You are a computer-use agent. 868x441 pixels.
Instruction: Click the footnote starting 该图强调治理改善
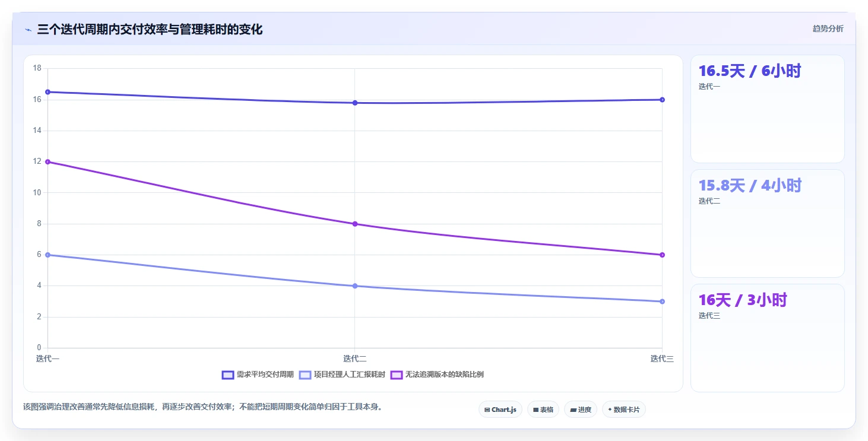(202, 407)
